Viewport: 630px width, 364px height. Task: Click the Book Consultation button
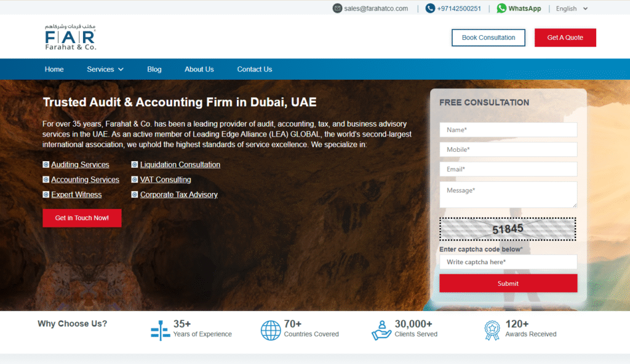pyautogui.click(x=488, y=38)
